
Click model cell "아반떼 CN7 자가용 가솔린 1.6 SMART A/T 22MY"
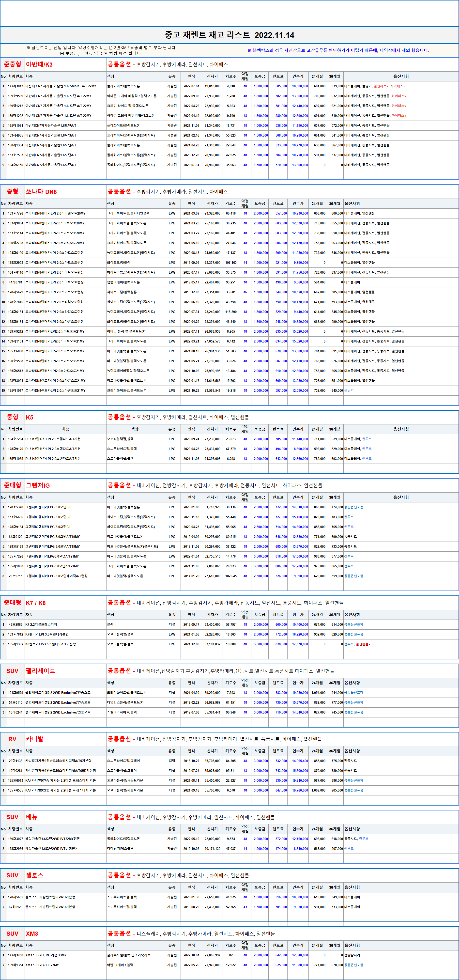point(61,86)
